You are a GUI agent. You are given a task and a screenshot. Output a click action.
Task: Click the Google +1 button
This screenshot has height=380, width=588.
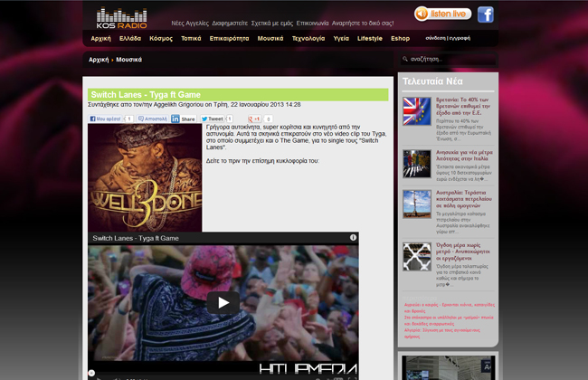pyautogui.click(x=254, y=119)
